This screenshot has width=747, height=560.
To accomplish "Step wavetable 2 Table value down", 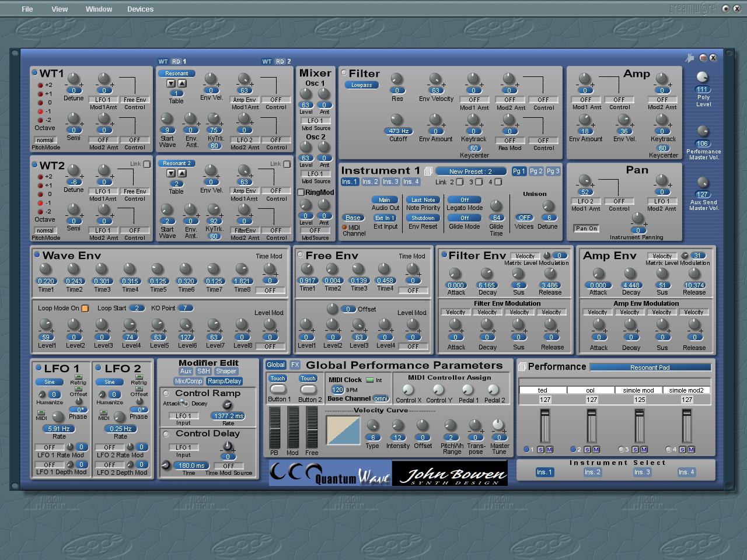I will tap(171, 173).
